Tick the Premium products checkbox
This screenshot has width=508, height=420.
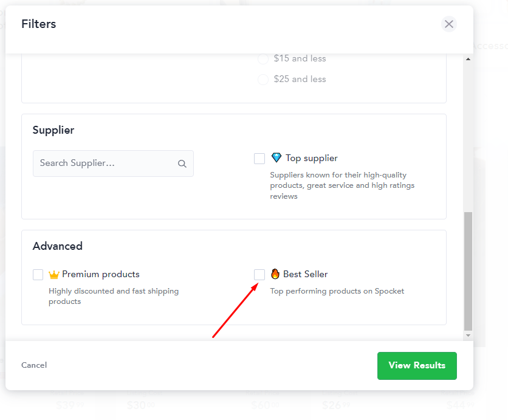point(38,275)
